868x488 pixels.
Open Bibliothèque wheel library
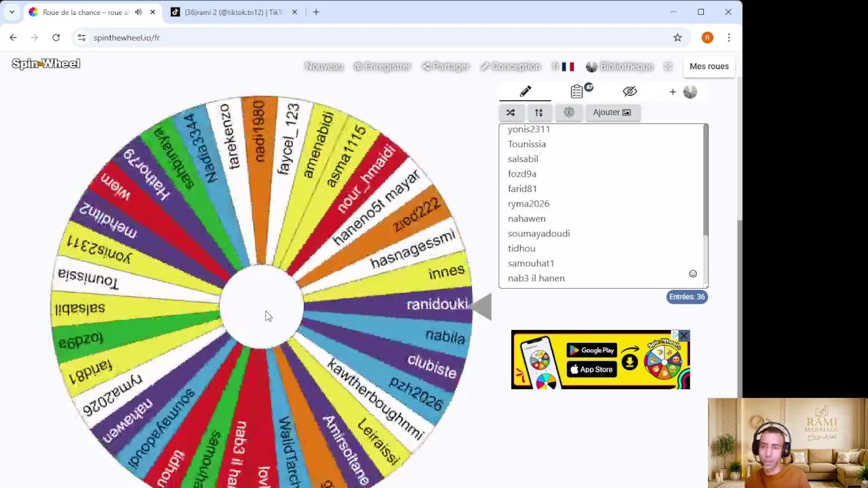(x=620, y=66)
